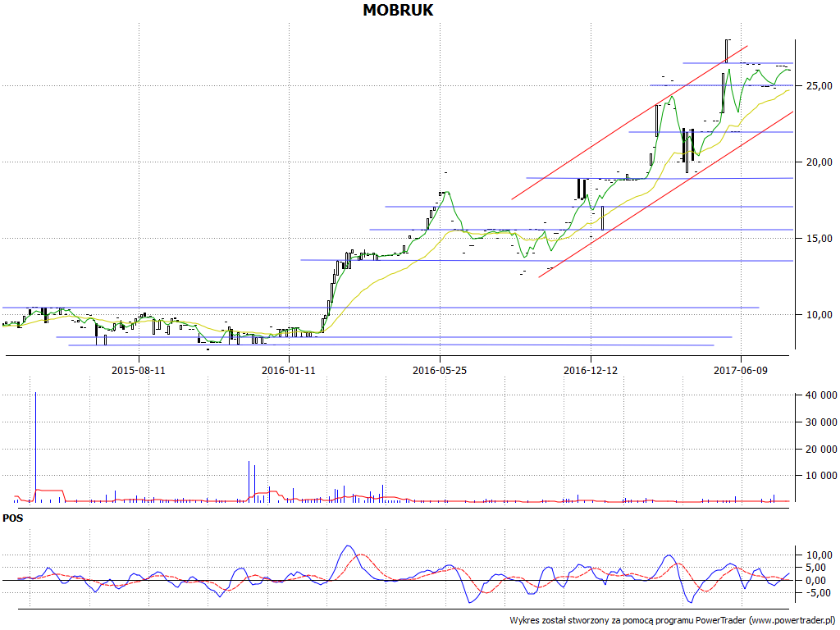The width and height of the screenshot is (840, 630).
Task: Click the MOBRUK chart title
Action: point(398,10)
